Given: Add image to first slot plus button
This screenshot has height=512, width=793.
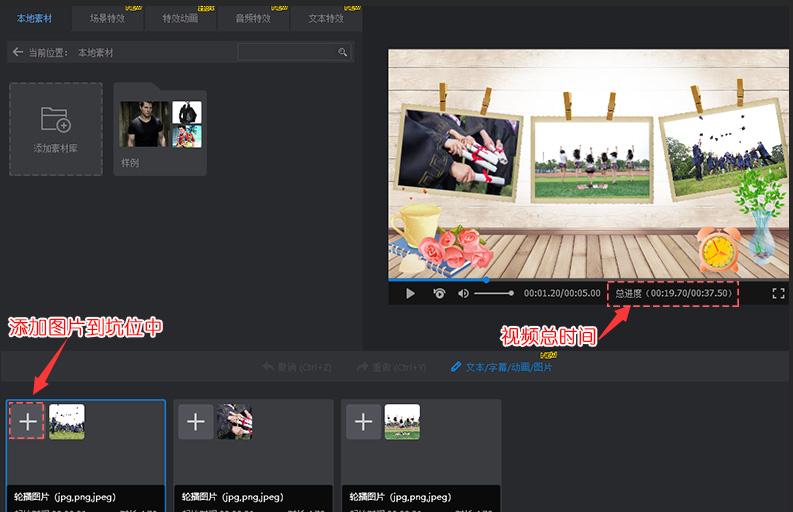Looking at the screenshot, I should 28,422.
